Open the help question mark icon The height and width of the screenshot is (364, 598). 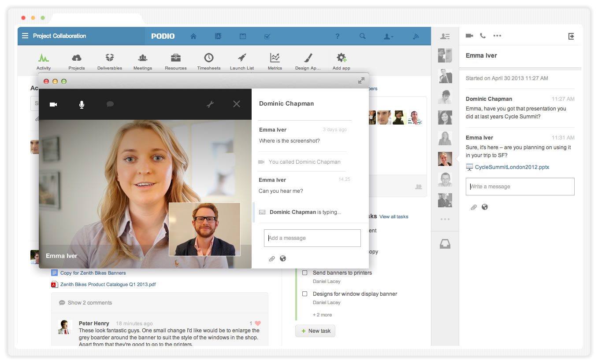click(337, 37)
